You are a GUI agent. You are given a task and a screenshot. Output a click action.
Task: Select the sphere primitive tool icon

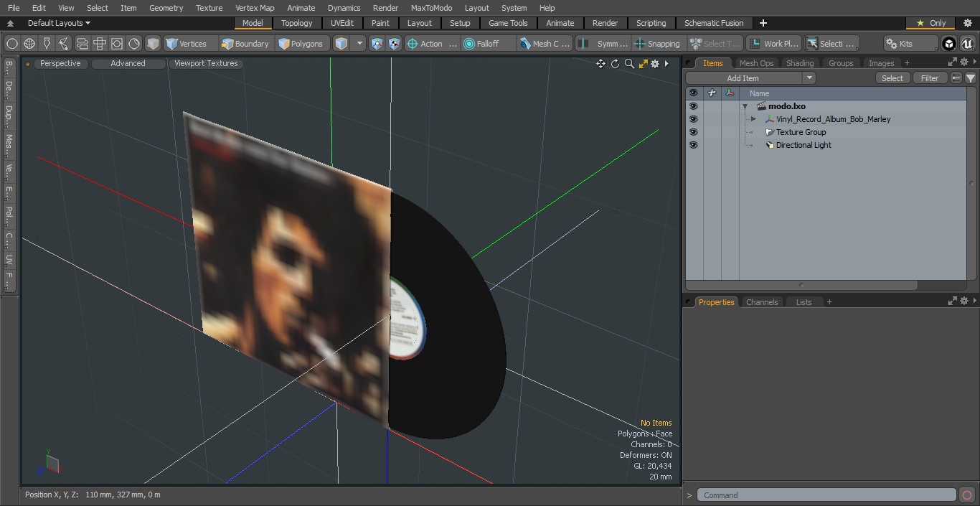(12, 44)
